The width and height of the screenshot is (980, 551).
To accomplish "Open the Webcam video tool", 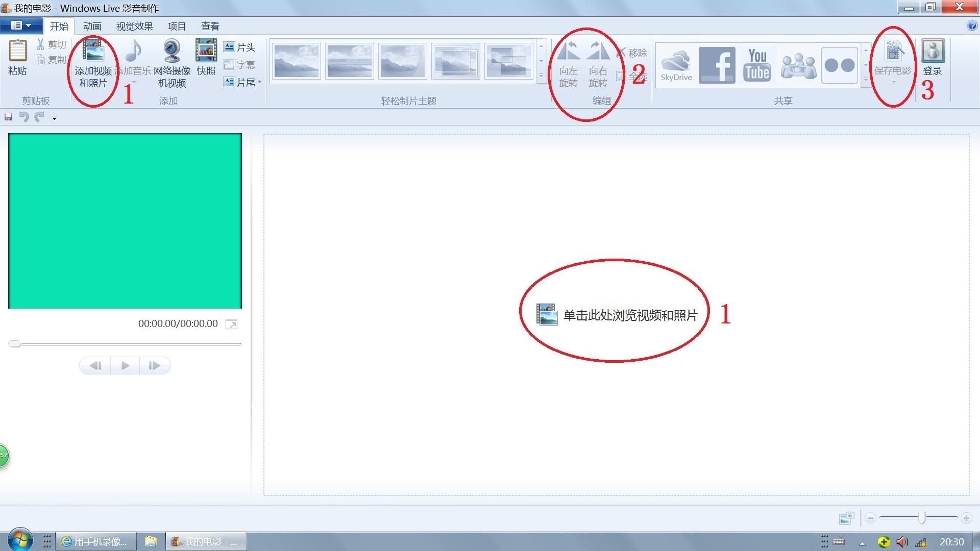I will [171, 52].
